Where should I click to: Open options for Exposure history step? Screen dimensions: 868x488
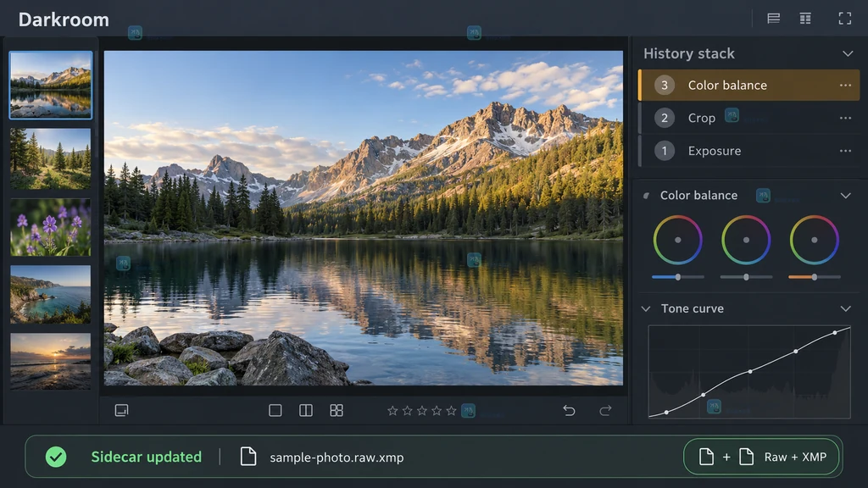click(x=845, y=151)
